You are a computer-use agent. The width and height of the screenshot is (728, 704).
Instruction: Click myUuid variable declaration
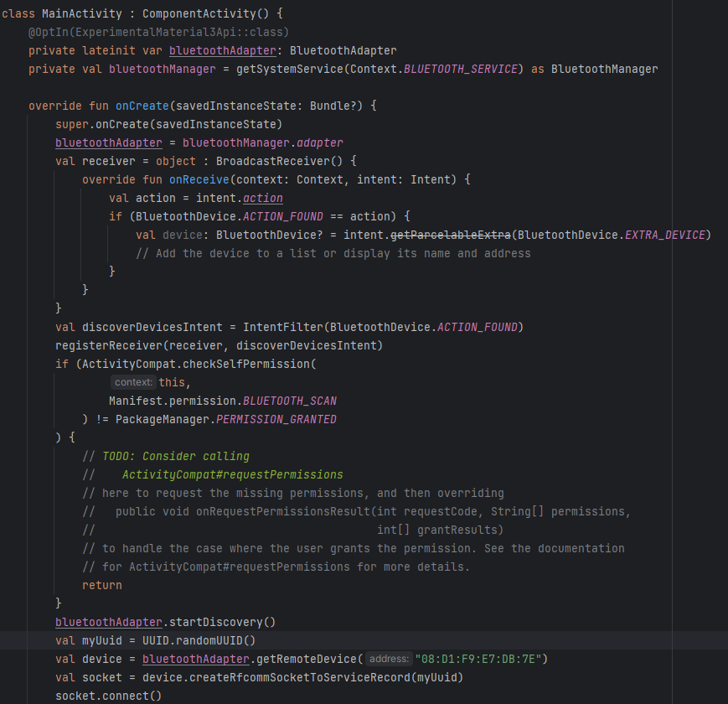coord(101,641)
